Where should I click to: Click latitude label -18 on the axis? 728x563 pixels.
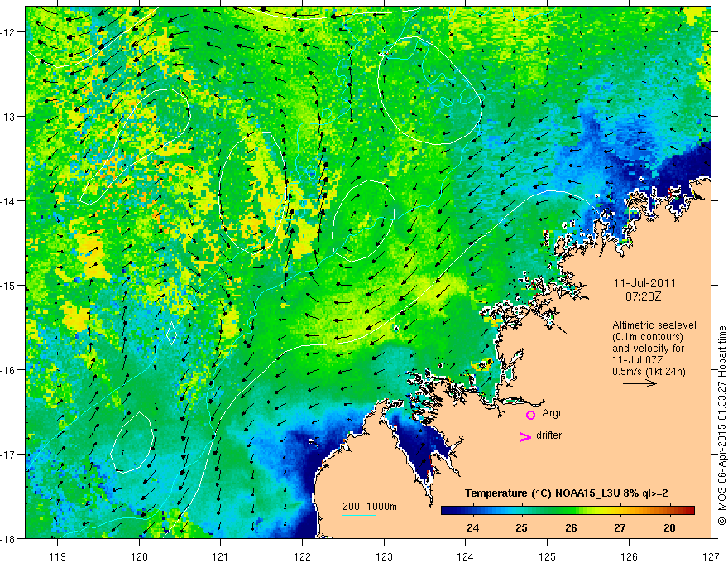click(8, 538)
